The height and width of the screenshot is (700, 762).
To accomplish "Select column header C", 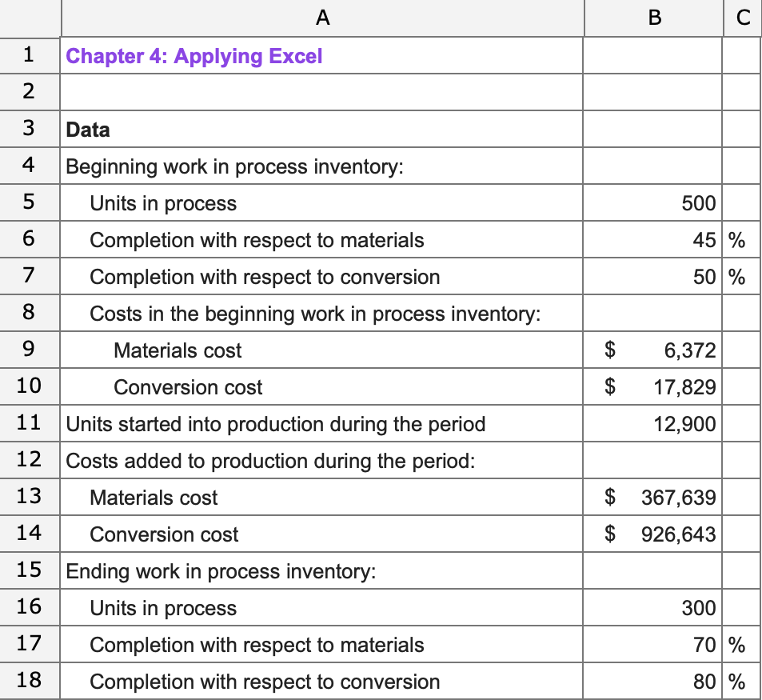I will [742, 18].
